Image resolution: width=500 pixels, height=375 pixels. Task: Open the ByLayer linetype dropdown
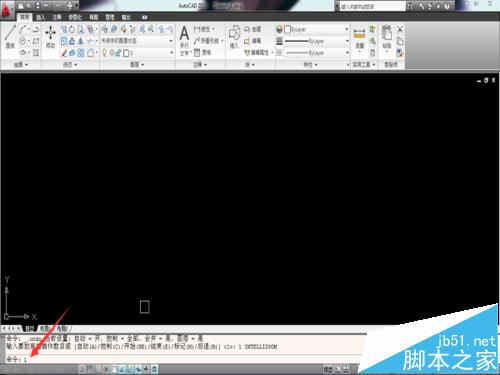[x=316, y=53]
